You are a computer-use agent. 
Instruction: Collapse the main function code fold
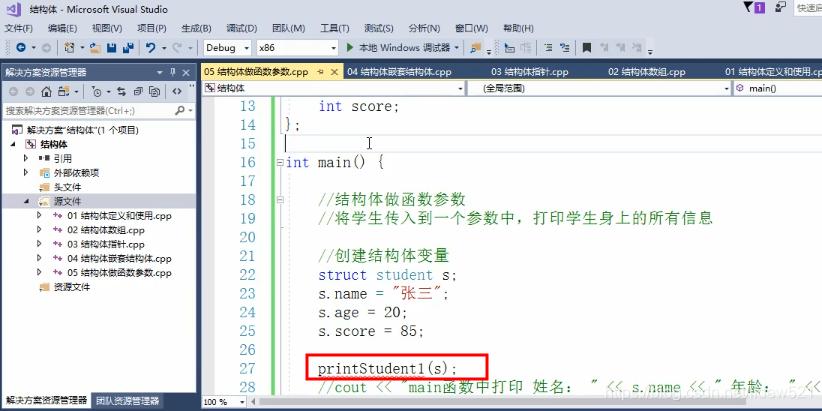pos(280,163)
